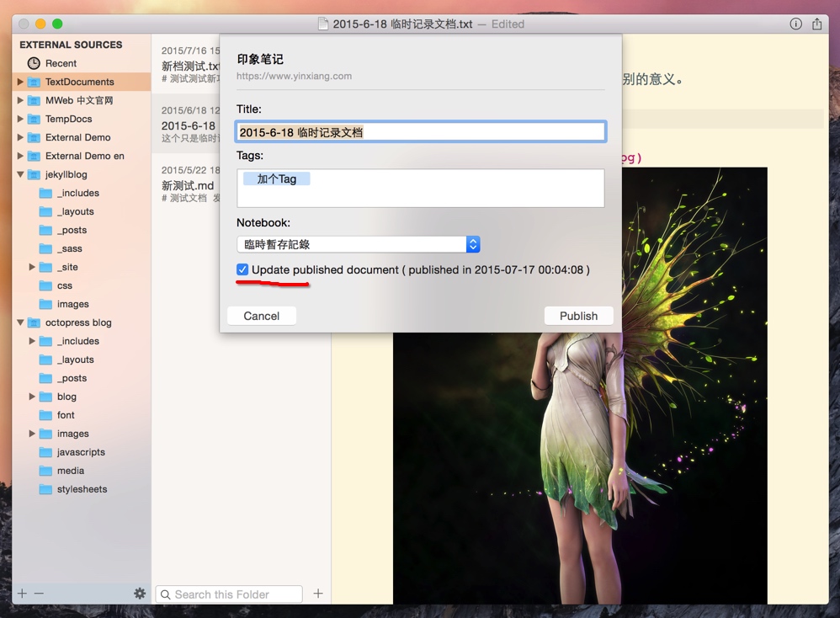Click the document icon in window title
The height and width of the screenshot is (618, 840).
(323, 24)
